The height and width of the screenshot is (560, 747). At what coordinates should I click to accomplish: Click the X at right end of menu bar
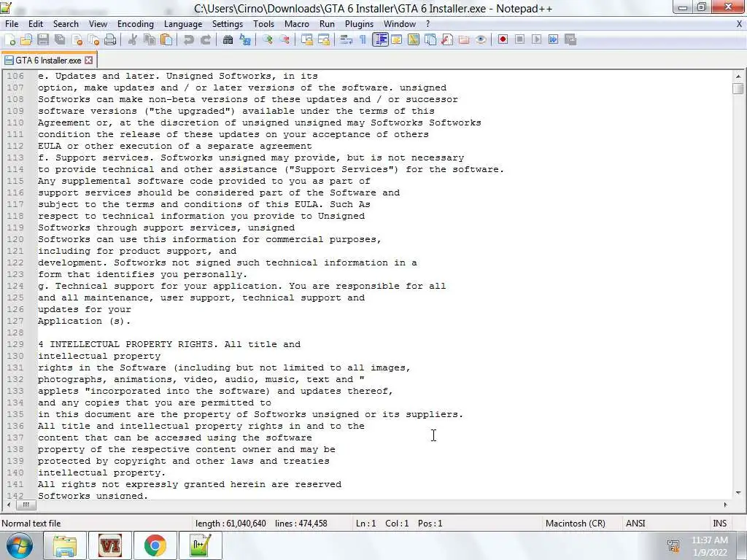pos(740,24)
